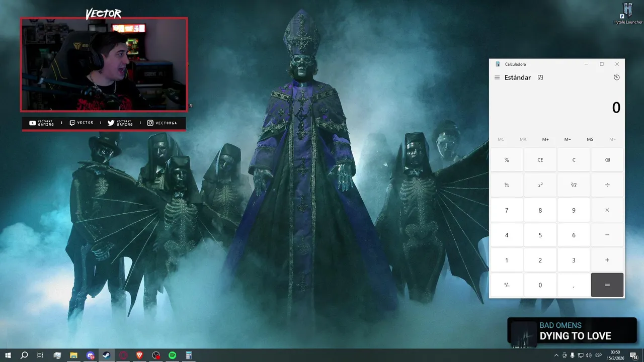Open the calculator history panel
This screenshot has width=644, height=362.
pos(617,77)
